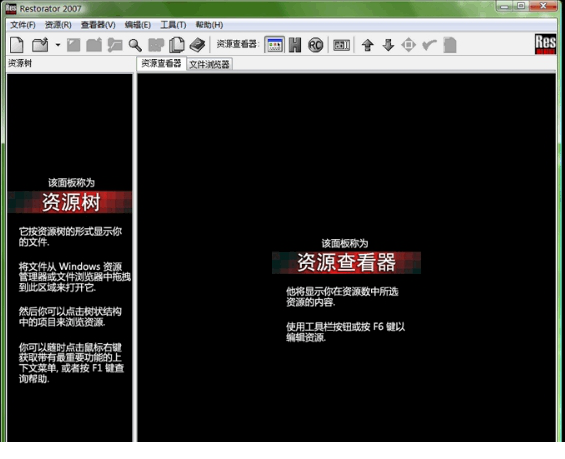Open the 查看器(V) menu

98,25
